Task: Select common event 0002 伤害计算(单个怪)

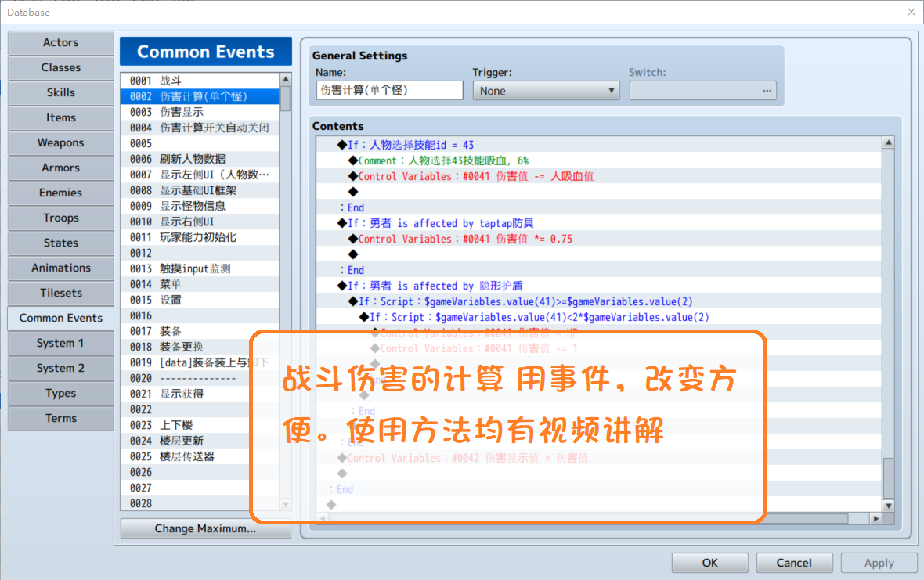Action: tap(200, 96)
